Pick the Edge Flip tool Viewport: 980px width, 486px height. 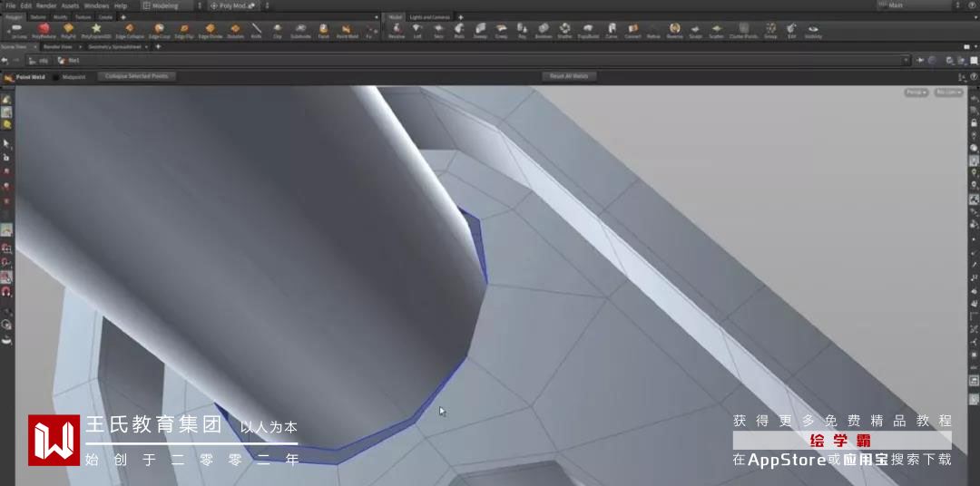(x=183, y=31)
